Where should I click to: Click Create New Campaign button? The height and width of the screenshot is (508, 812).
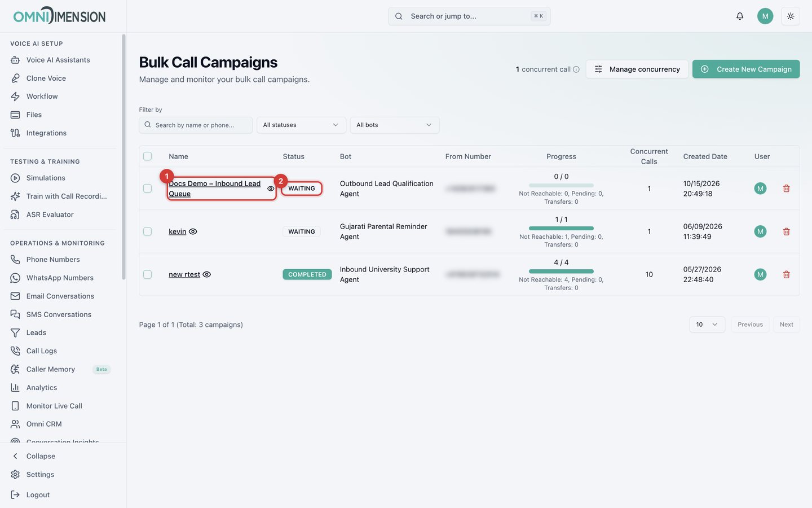point(746,69)
